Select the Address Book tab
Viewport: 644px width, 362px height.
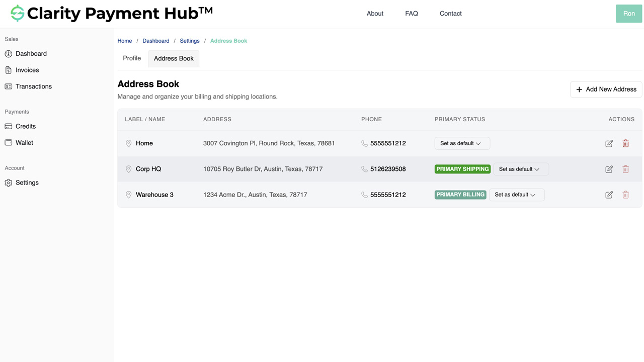click(x=174, y=58)
